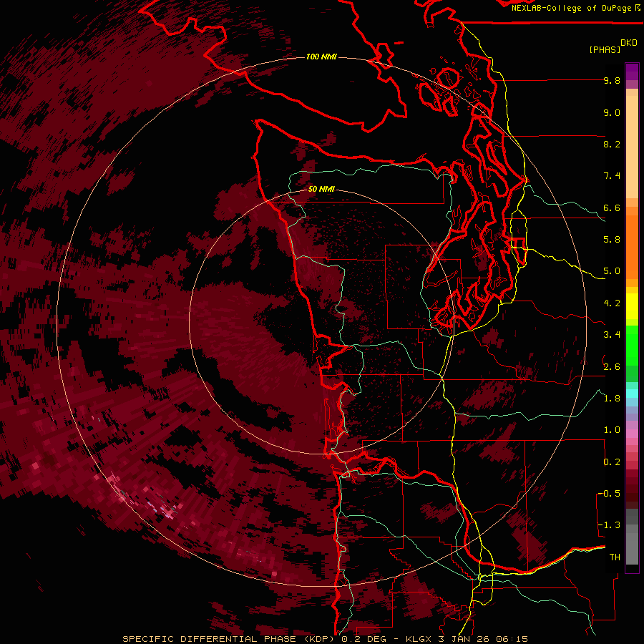
Task: Pick the yellow segment of the color bar
Action: coord(632,306)
